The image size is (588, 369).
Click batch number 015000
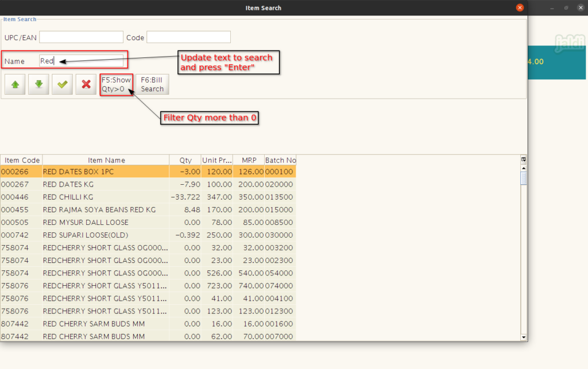click(x=280, y=210)
